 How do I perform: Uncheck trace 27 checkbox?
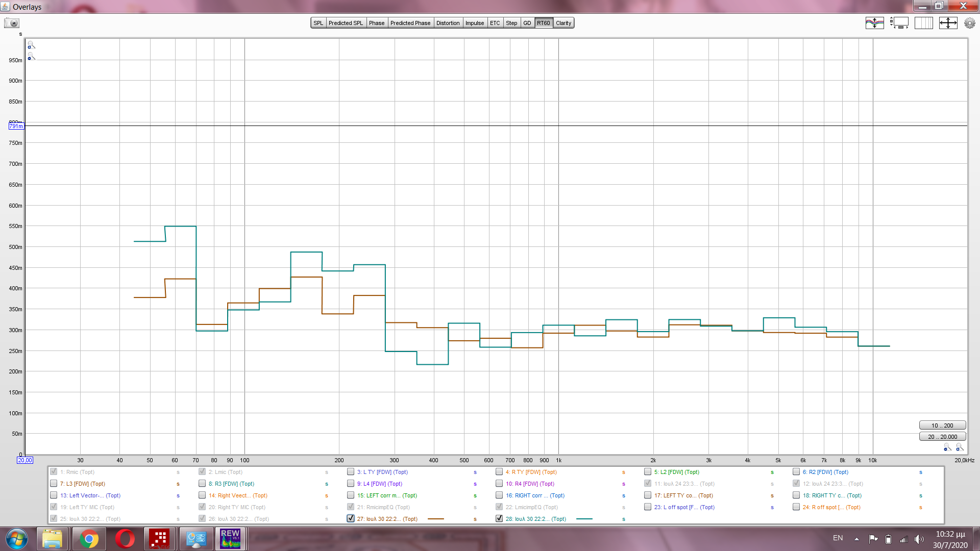coord(351,518)
